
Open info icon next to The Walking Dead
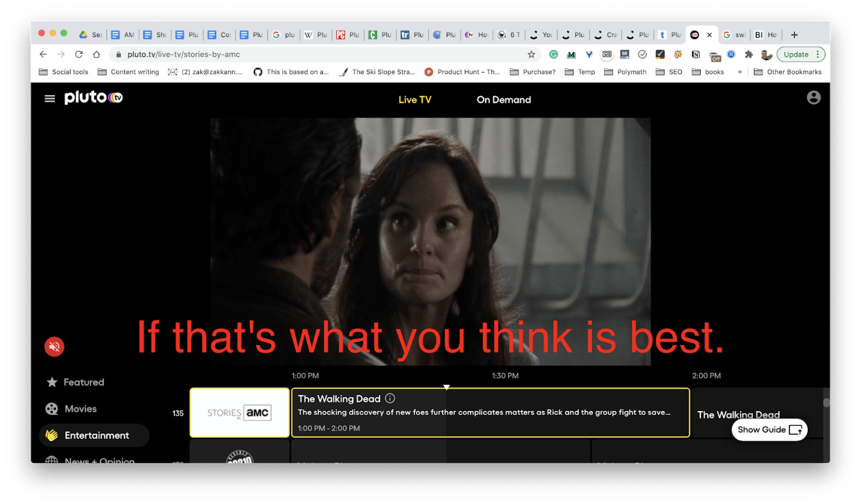(x=390, y=398)
